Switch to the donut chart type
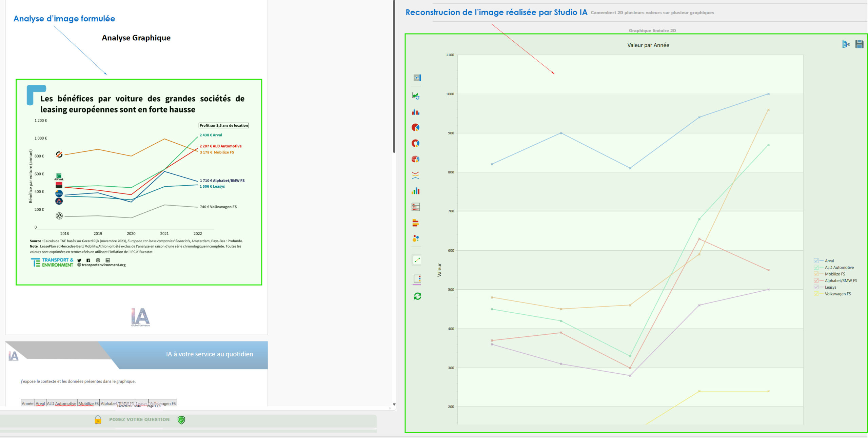This screenshot has height=438, width=868. point(416,143)
